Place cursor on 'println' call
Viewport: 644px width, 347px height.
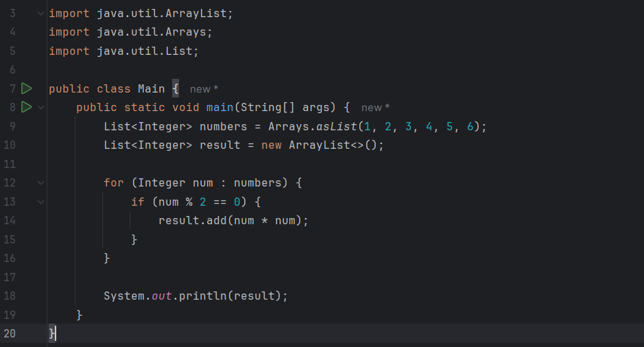tap(202, 296)
